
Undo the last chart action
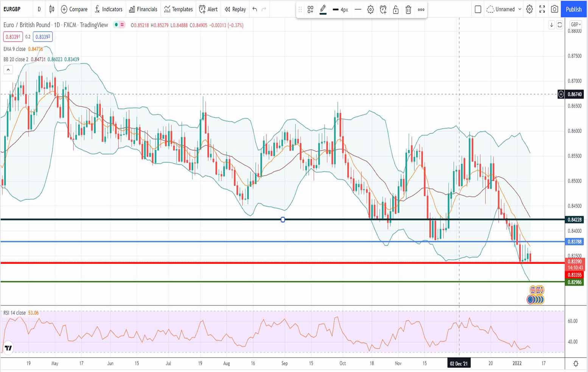(x=255, y=9)
